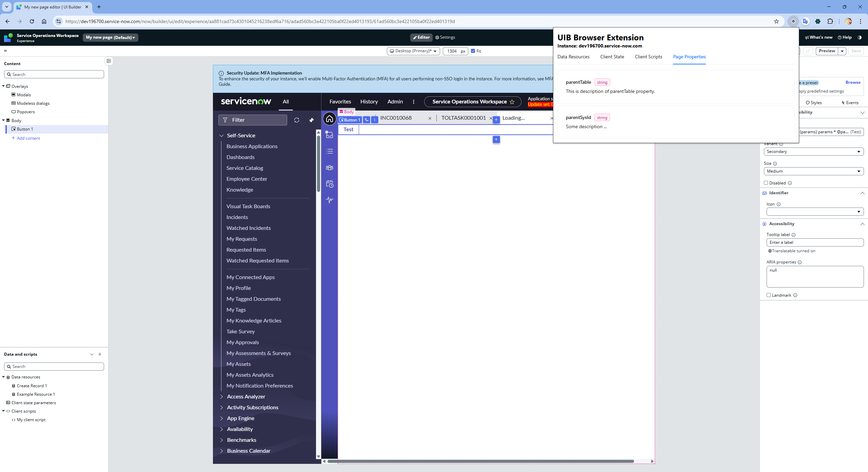Click Add content link

click(28, 138)
